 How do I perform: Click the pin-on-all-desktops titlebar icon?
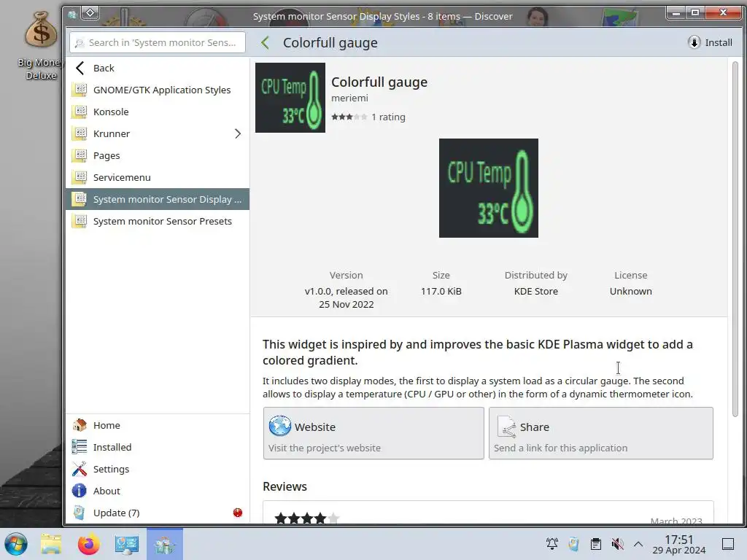[90, 13]
